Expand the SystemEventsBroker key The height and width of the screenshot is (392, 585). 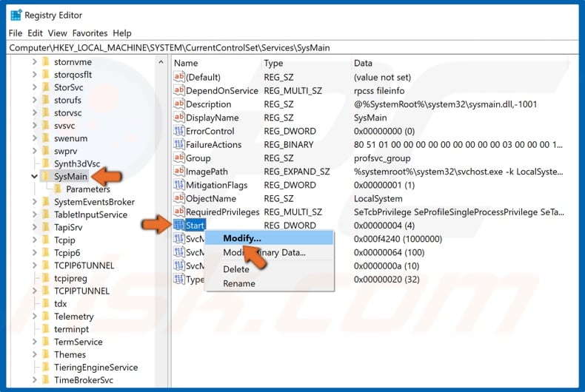pos(34,202)
